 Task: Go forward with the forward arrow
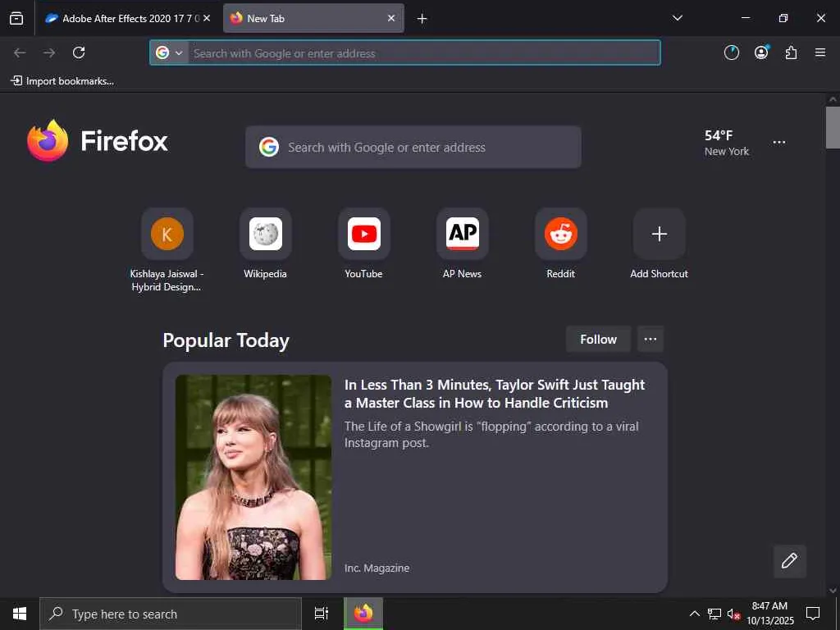[49, 52]
